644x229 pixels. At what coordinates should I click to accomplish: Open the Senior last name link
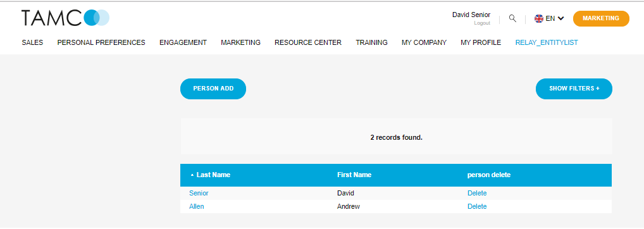click(199, 194)
